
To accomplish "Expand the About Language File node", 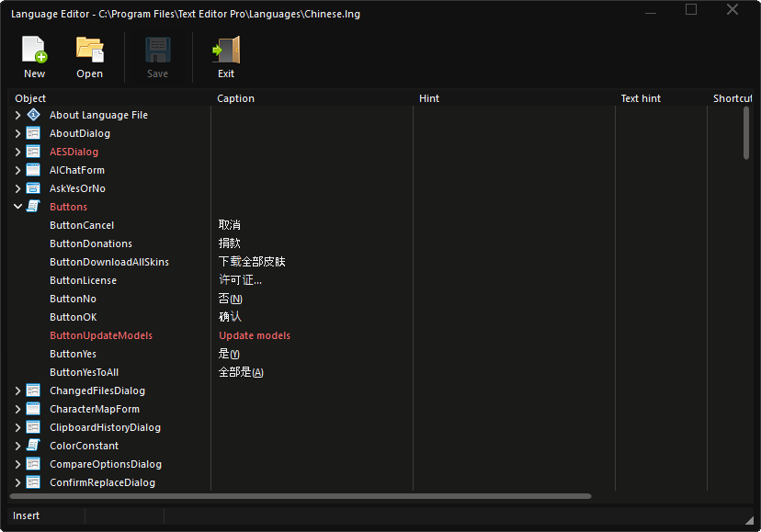I will tap(17, 115).
